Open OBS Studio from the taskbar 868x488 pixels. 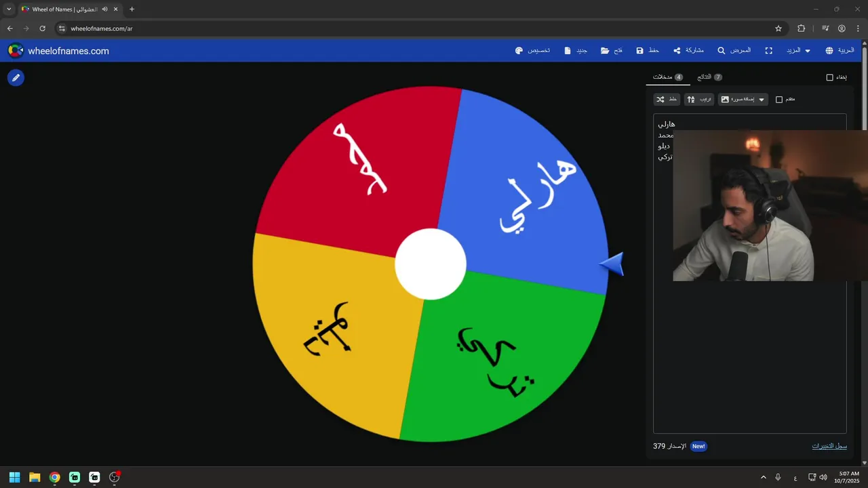(115, 477)
